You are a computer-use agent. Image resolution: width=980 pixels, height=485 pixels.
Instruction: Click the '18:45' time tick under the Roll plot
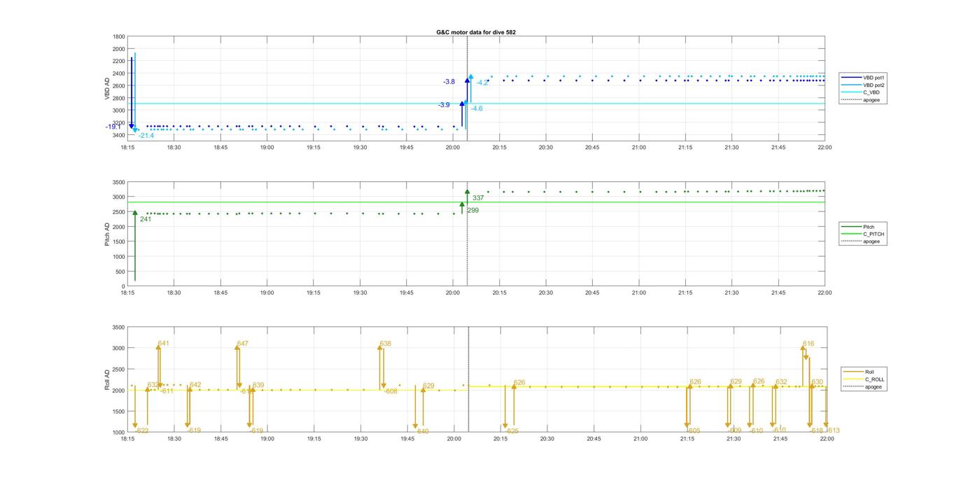click(220, 439)
